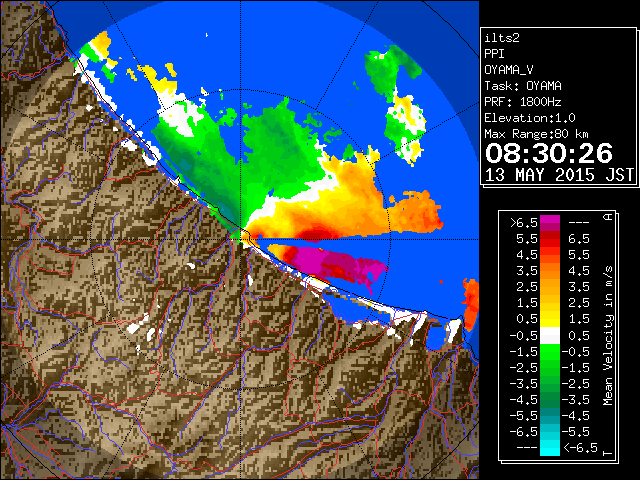Click the 'Max Range:80 km' text
Image resolution: width=640 pixels, height=480 pixels.
pyautogui.click(x=536, y=134)
